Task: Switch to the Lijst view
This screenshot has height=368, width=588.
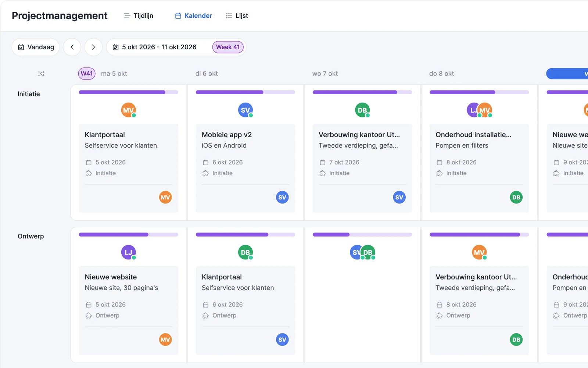Action: coord(237,16)
